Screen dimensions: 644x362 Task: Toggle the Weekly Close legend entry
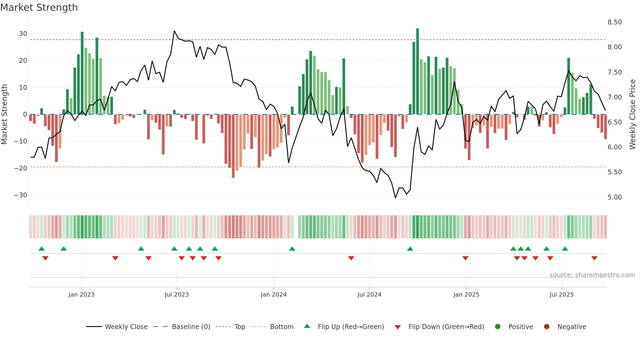point(117,327)
